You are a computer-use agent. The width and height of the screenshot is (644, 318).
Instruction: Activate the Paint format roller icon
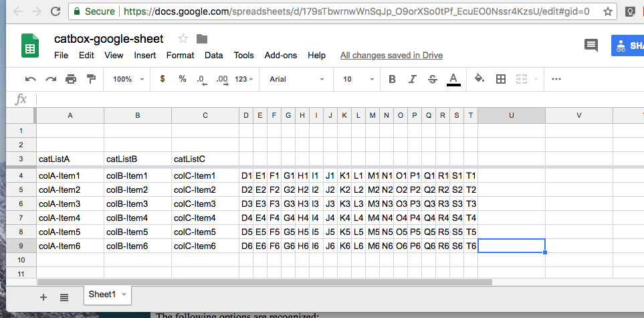coord(91,79)
